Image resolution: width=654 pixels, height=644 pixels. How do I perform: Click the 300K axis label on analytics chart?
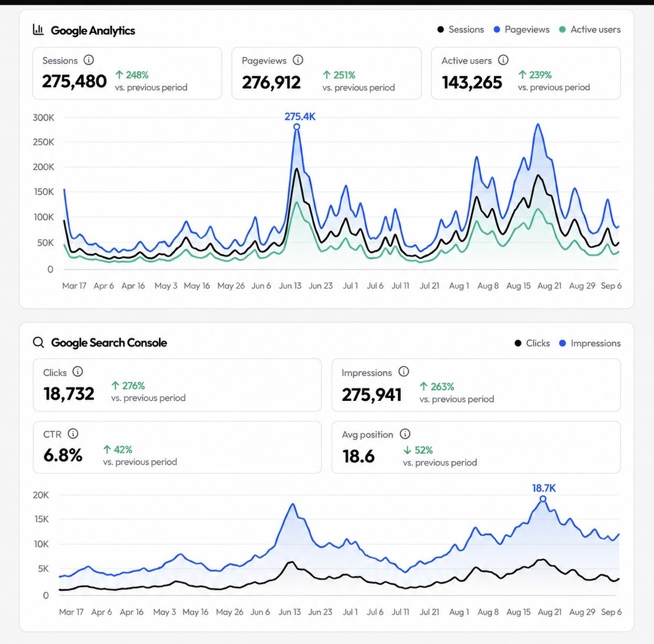tap(44, 118)
